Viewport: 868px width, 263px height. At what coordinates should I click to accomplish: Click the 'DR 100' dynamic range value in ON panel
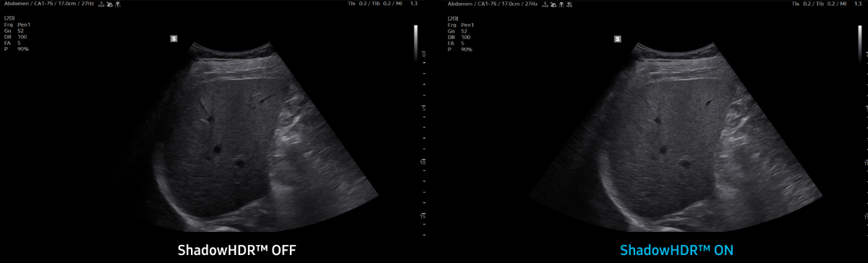point(459,37)
